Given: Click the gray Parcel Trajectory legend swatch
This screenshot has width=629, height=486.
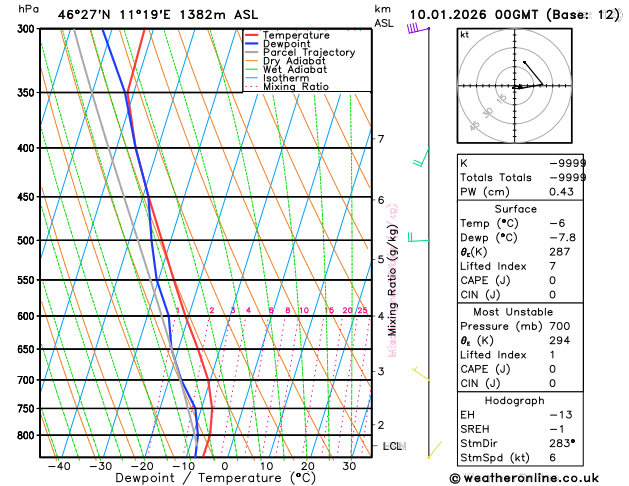Looking at the screenshot, I should (x=252, y=52).
